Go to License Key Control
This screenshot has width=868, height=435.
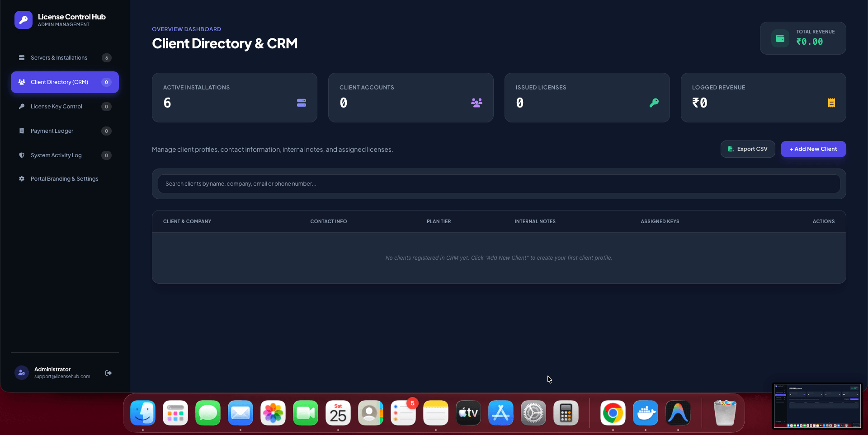(x=65, y=107)
